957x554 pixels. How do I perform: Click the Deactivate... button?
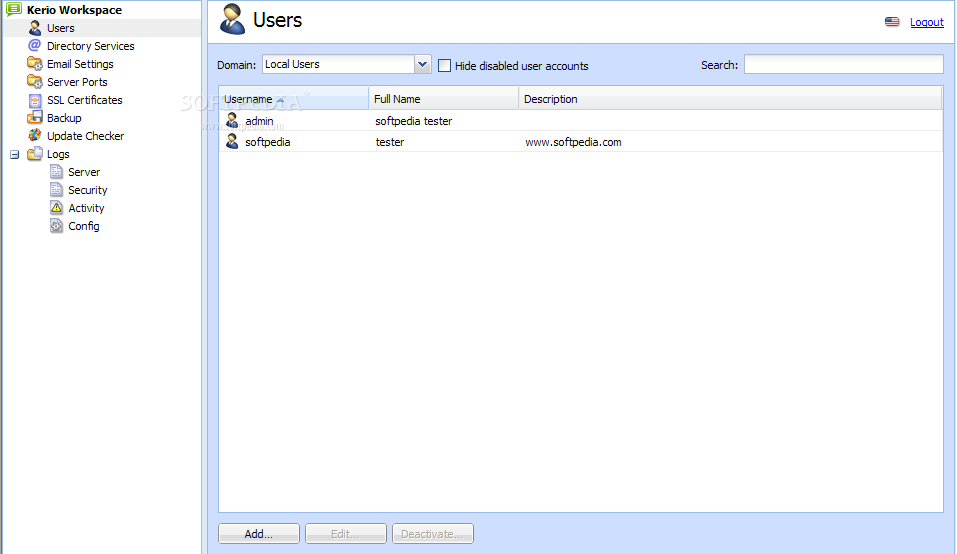coord(433,533)
